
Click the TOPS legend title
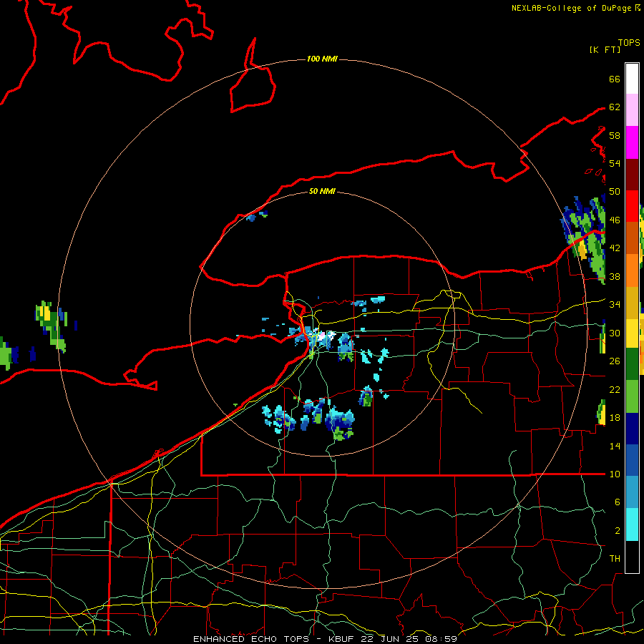coord(629,42)
